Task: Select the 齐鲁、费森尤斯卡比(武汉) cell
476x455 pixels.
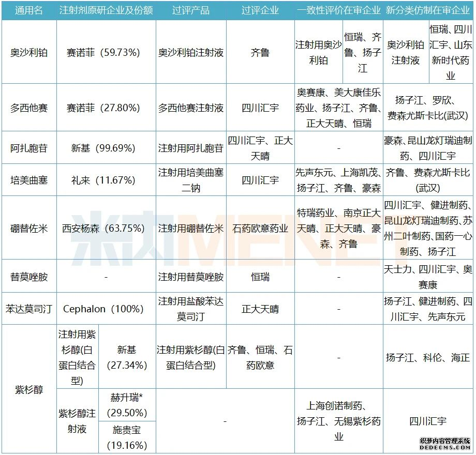Action: [428, 180]
